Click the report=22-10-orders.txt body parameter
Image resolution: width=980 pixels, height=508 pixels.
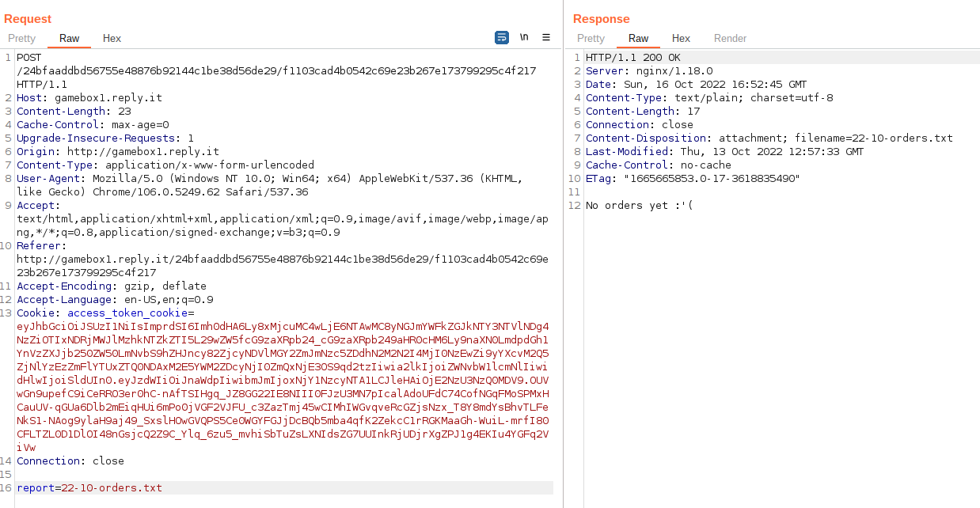coord(89,488)
